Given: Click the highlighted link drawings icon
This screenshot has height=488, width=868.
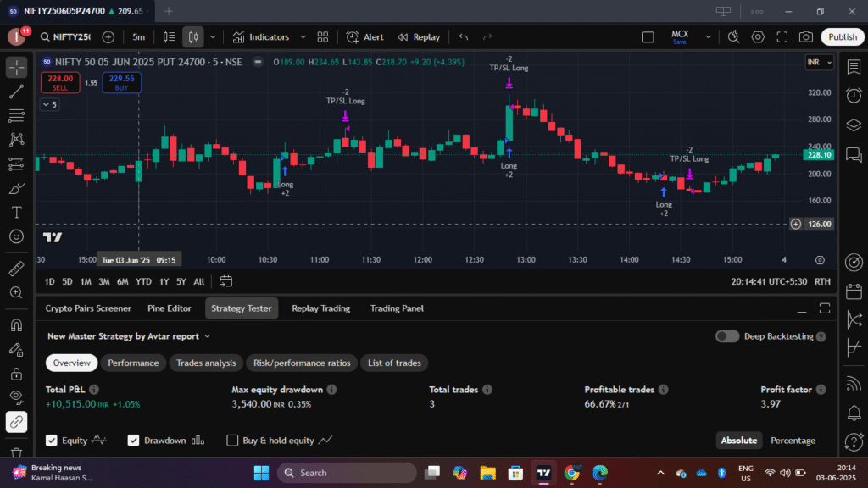Looking at the screenshot, I should tap(17, 422).
